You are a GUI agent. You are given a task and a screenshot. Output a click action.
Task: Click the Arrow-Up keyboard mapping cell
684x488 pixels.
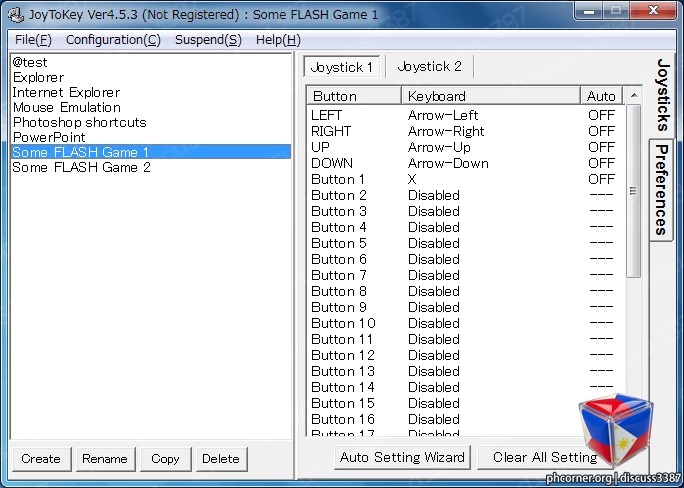click(x=439, y=147)
